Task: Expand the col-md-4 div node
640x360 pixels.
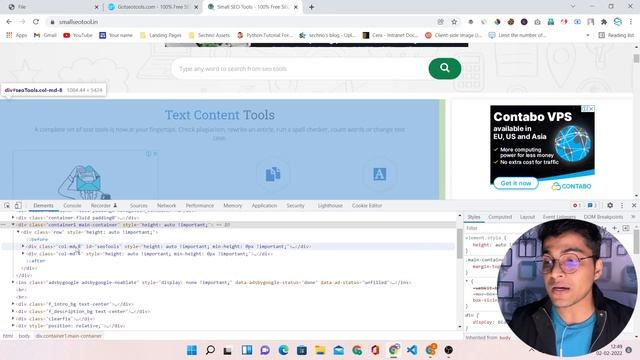Action: point(23,253)
